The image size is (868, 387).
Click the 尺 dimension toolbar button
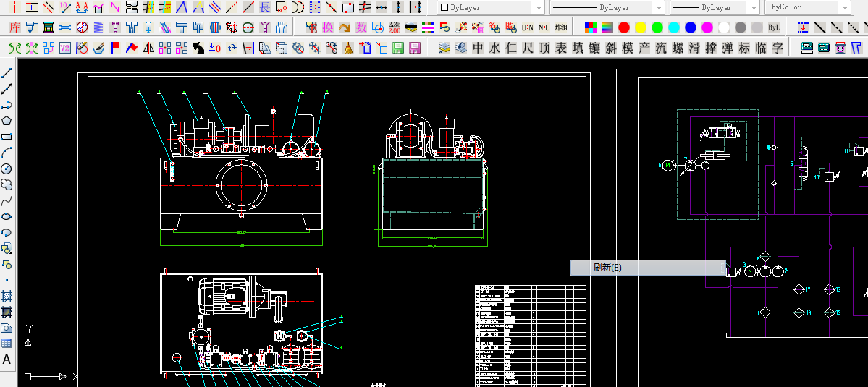tap(528, 48)
